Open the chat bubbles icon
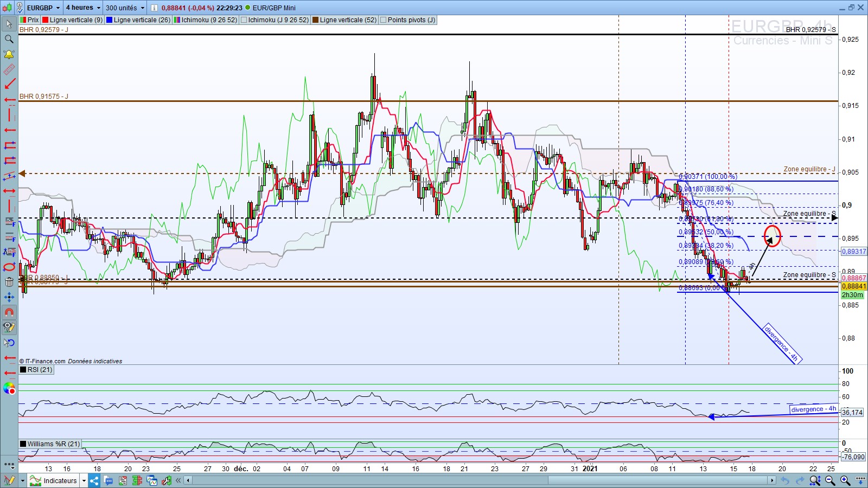 (108, 480)
